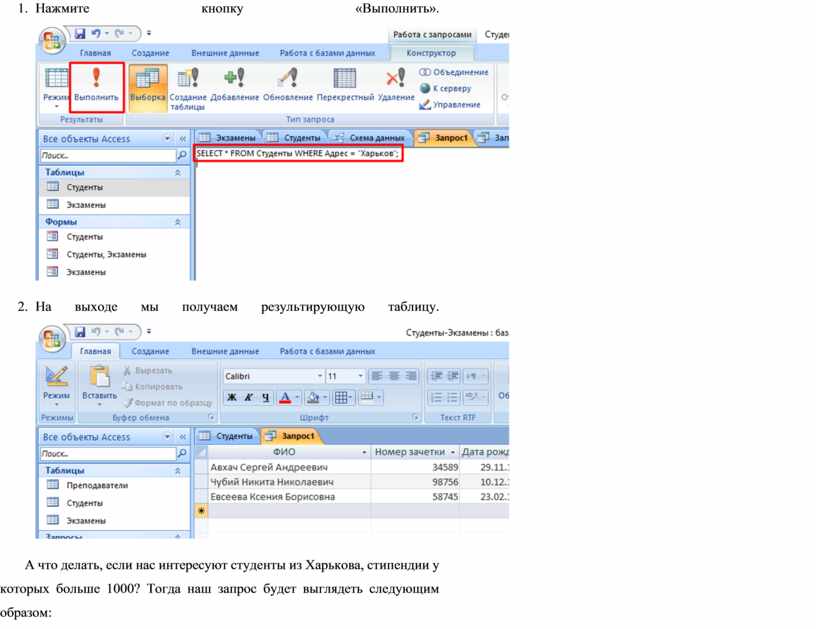Click Undo icon in upper quick access toolbar

[x=96, y=33]
